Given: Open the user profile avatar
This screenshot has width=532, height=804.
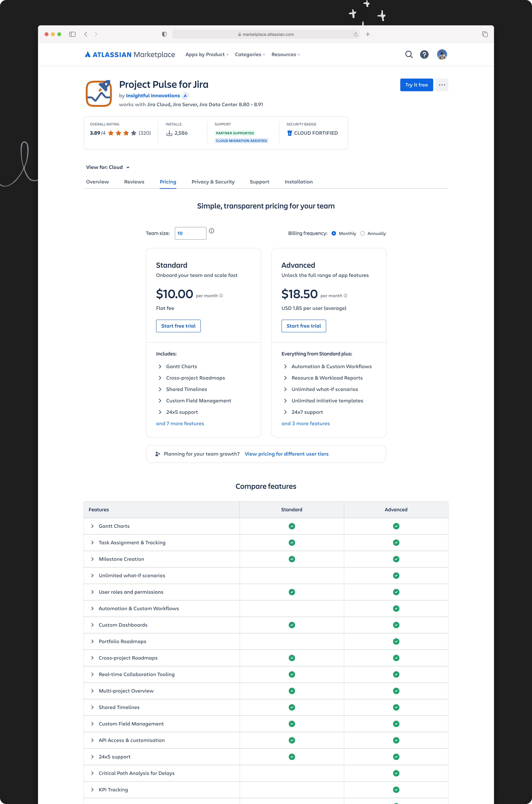Looking at the screenshot, I should 442,55.
